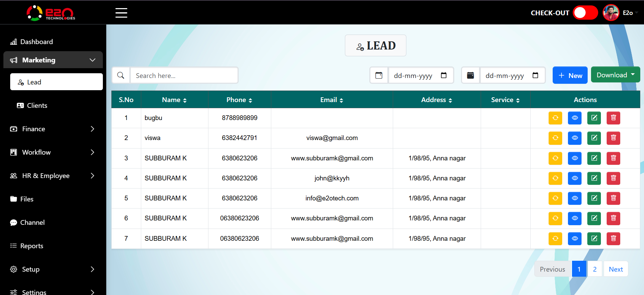Click the New lead button
Image resolution: width=644 pixels, height=295 pixels.
pyautogui.click(x=570, y=75)
